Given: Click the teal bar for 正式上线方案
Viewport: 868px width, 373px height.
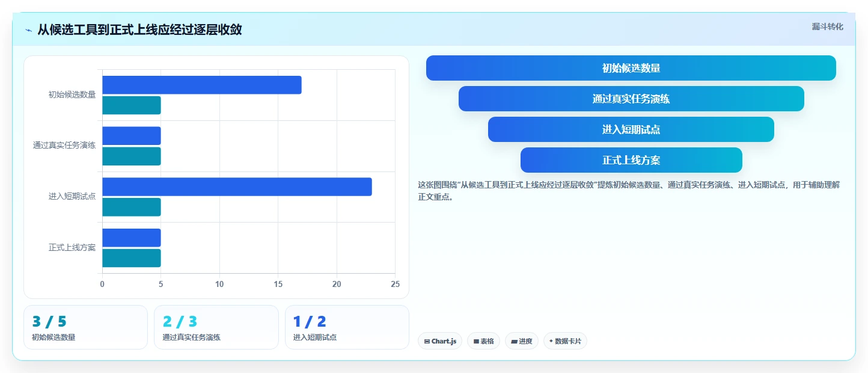Looking at the screenshot, I should pos(132,258).
